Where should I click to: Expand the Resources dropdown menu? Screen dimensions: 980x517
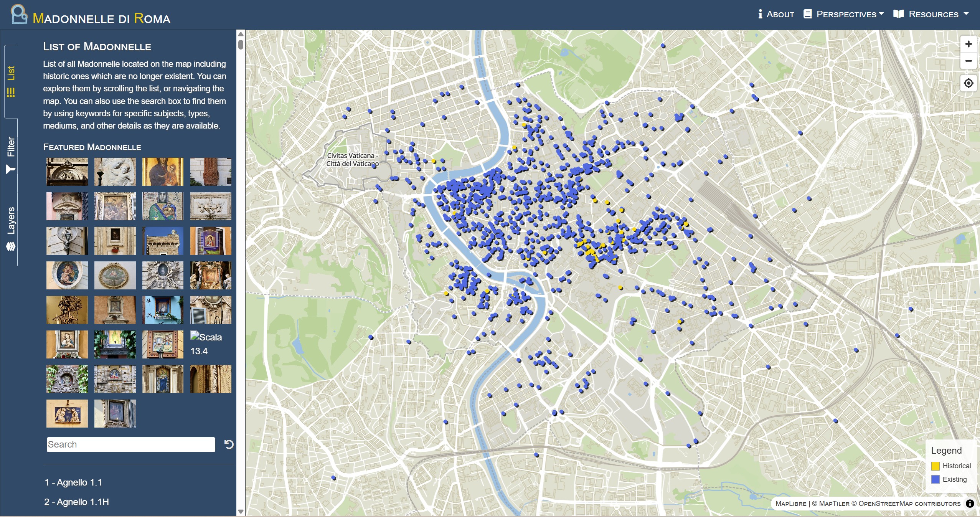click(x=931, y=14)
